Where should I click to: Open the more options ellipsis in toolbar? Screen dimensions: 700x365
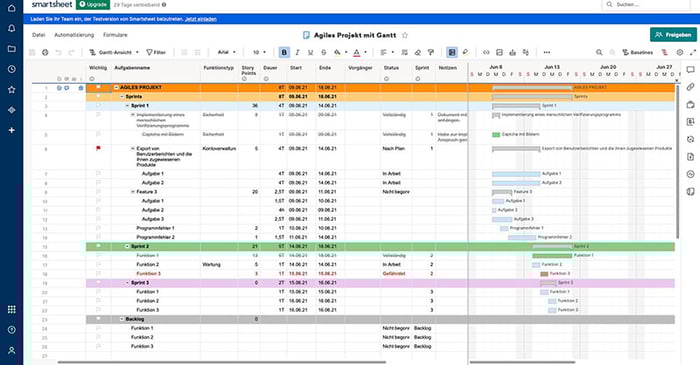tap(547, 52)
